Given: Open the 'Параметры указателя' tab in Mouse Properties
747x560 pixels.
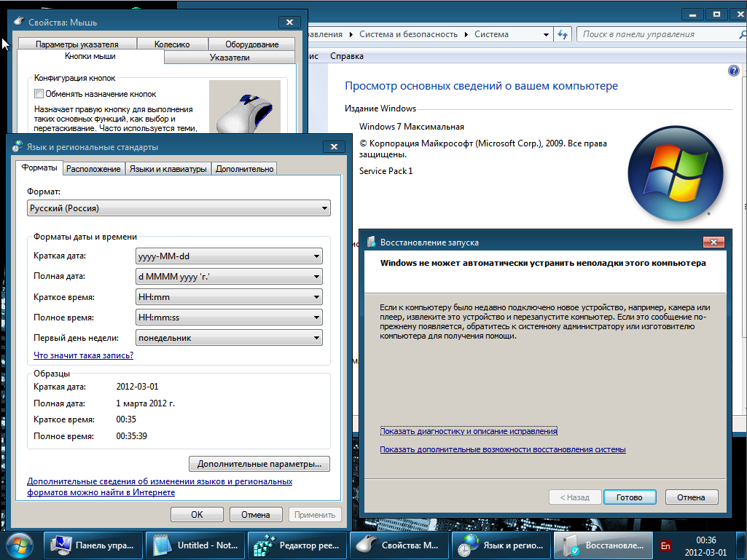Looking at the screenshot, I should 77,44.
